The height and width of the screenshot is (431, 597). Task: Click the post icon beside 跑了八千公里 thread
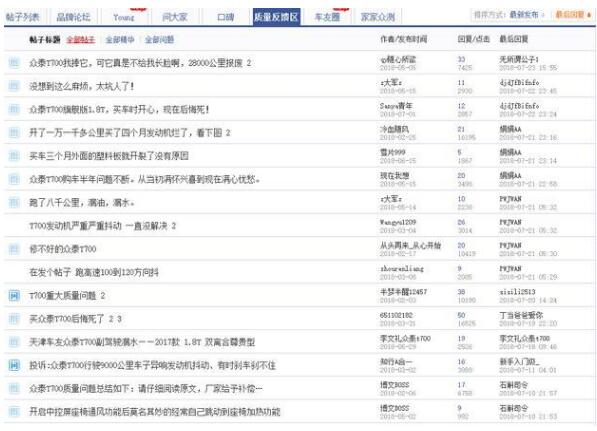point(14,203)
